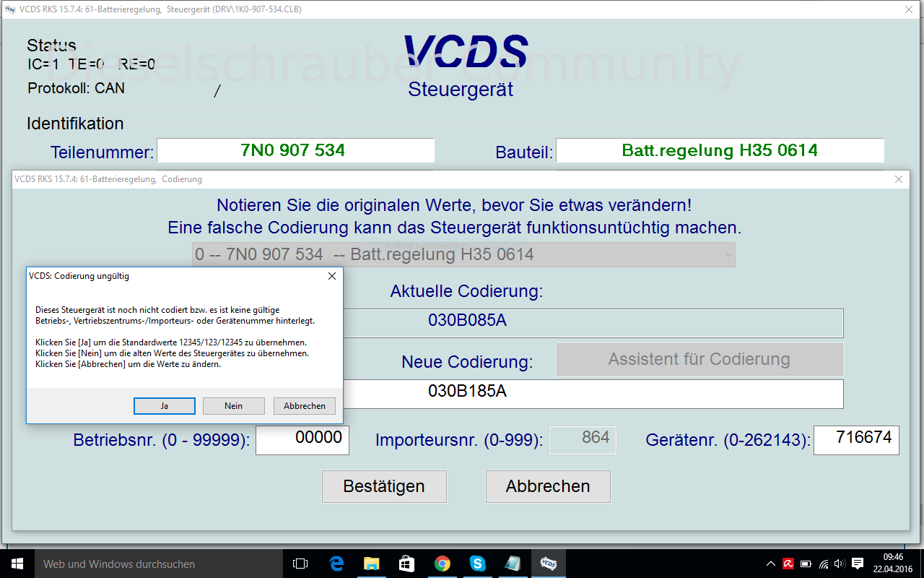The height and width of the screenshot is (578, 924).
Task: Open Assistent für Codierung
Action: (699, 359)
